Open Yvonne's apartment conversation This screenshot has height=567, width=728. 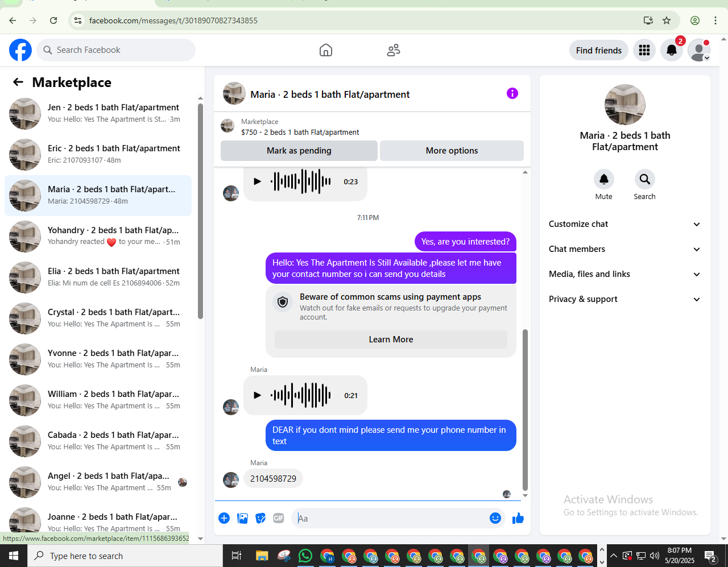pyautogui.click(x=98, y=359)
